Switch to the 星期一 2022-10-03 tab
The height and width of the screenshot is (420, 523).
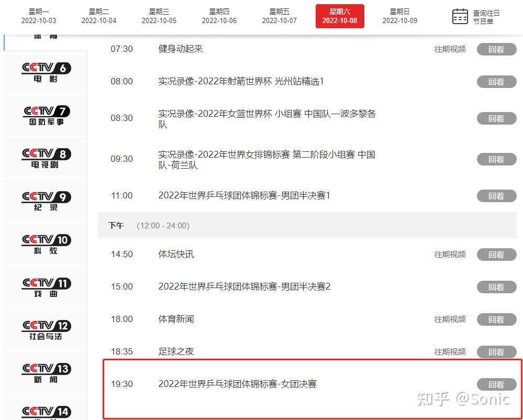(39, 16)
